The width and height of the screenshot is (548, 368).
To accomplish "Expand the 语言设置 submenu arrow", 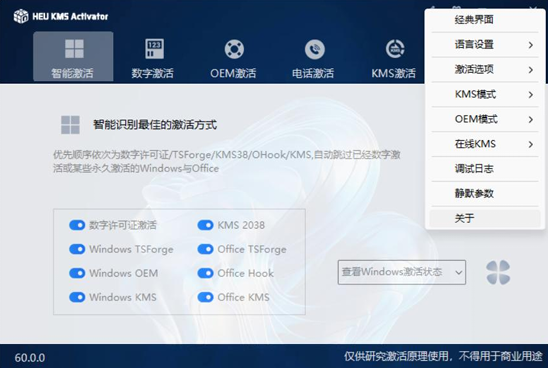I will [531, 45].
